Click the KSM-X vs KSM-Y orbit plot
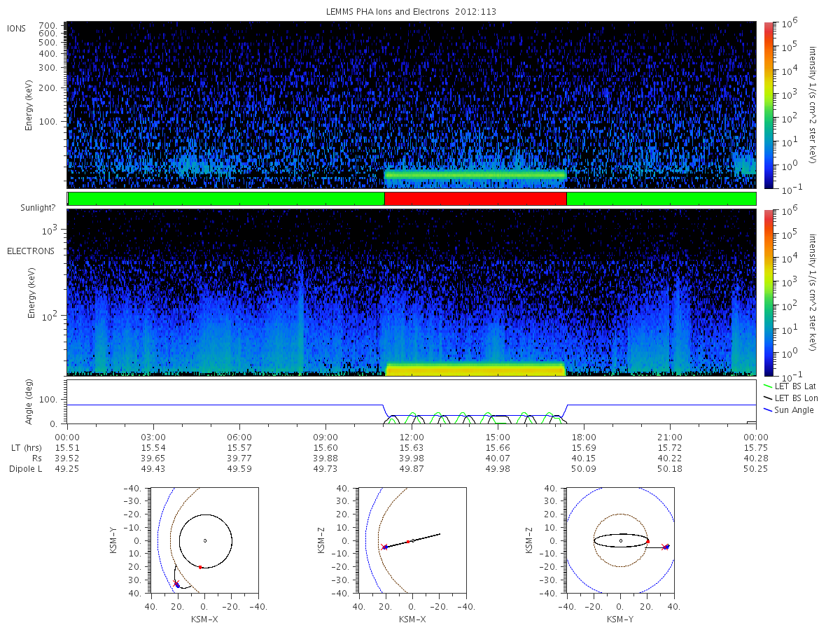Screen dimensions: 840x630 click(x=204, y=540)
